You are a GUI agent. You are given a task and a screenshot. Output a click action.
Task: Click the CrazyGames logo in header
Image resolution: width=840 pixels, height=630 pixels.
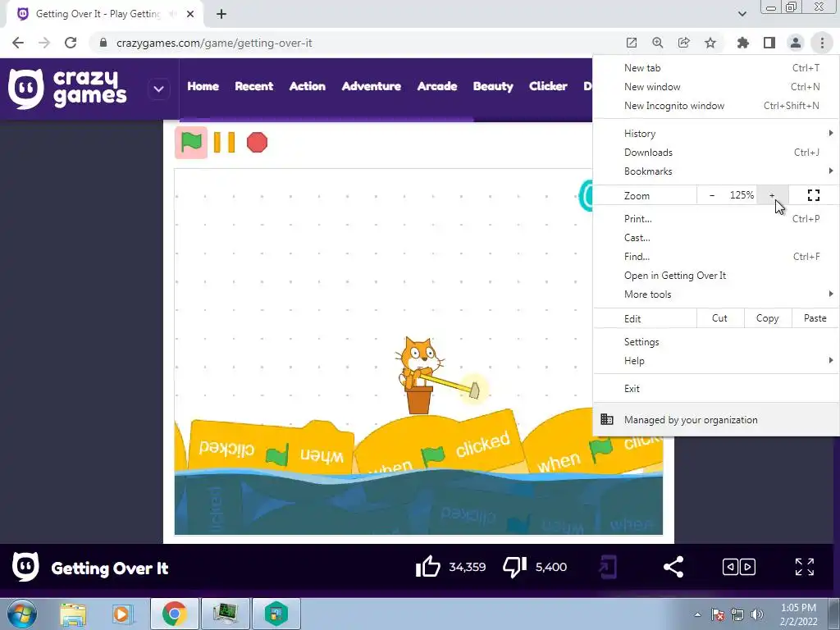tap(67, 89)
